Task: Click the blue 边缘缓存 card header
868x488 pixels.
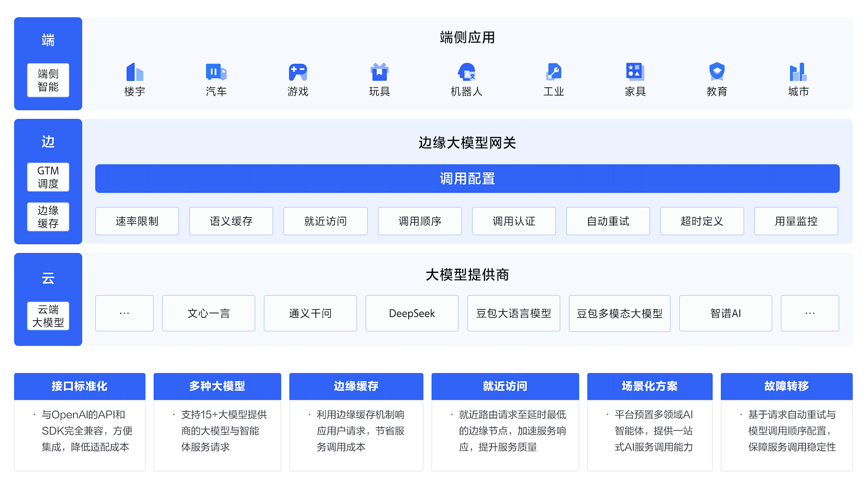Action: point(356,386)
